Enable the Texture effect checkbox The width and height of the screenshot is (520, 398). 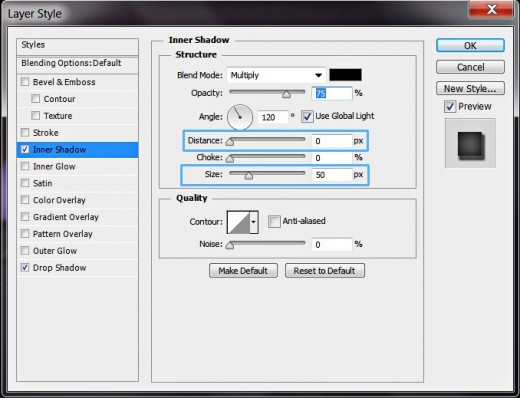tap(35, 115)
